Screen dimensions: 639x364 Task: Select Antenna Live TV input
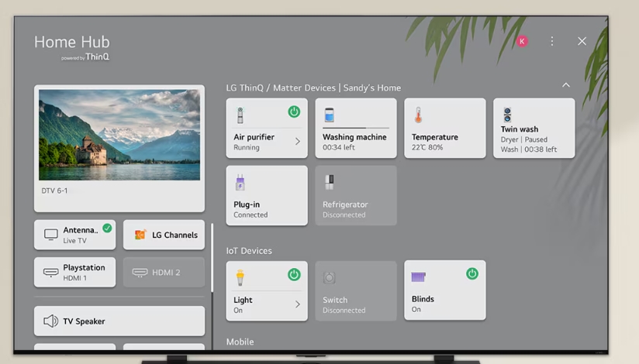pos(75,235)
